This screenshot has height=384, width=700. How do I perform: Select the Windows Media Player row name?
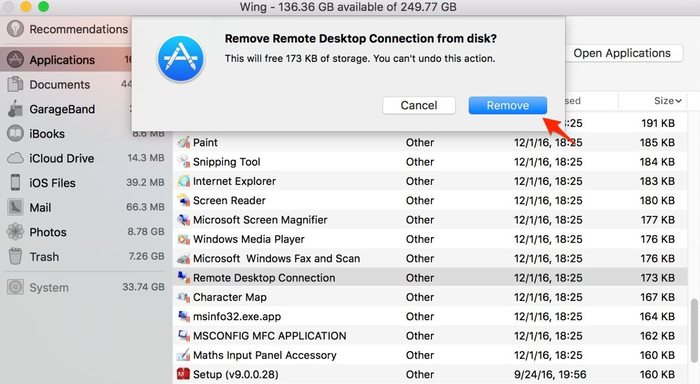point(249,239)
